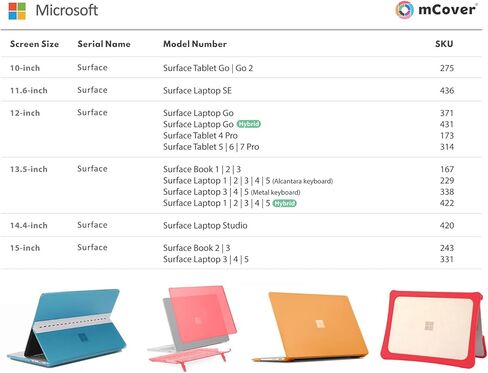Image resolution: width=488 pixels, height=373 pixels.
Task: Click the Microsoft wordmark text
Action: (x=67, y=10)
